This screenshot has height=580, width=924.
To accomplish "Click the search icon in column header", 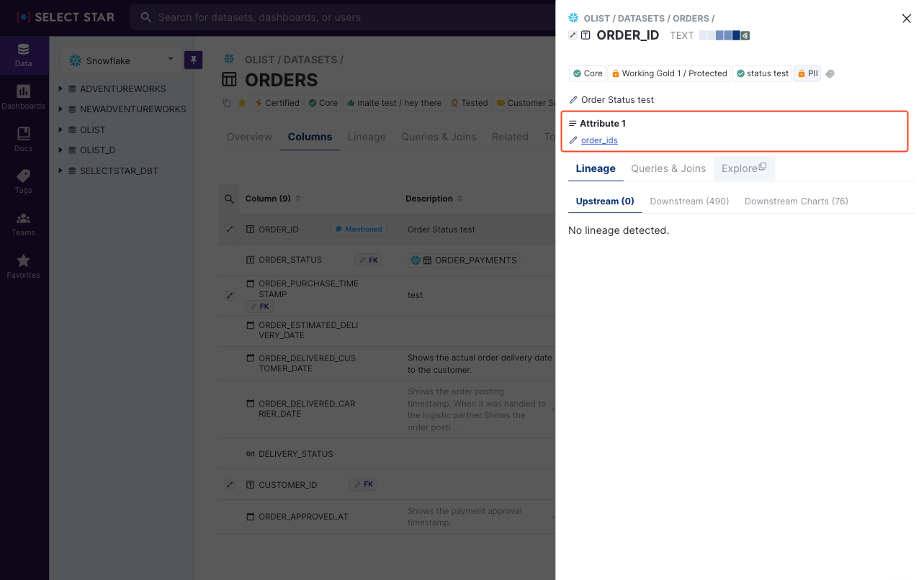I will coord(229,199).
